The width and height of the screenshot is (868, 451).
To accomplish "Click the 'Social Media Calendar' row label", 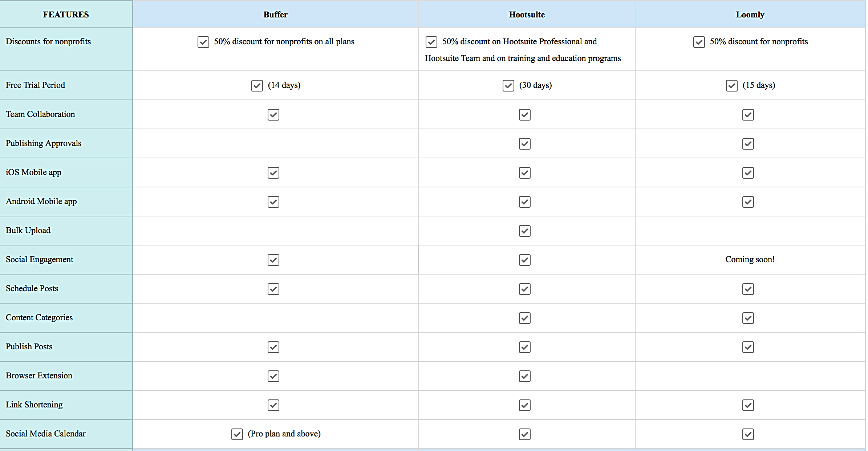I will coord(46,434).
